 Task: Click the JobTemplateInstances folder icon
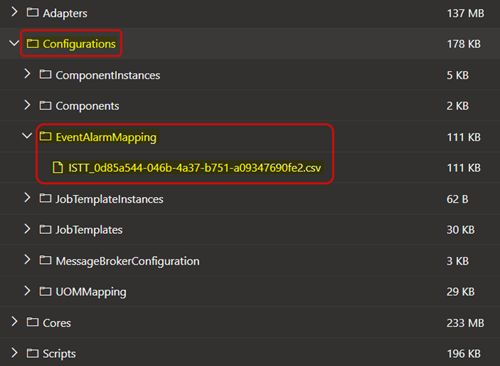pos(45,198)
